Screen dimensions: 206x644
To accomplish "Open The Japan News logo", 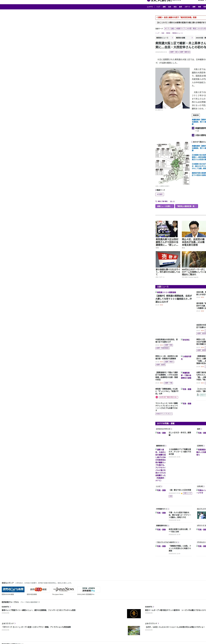I will tap(64, 589).
